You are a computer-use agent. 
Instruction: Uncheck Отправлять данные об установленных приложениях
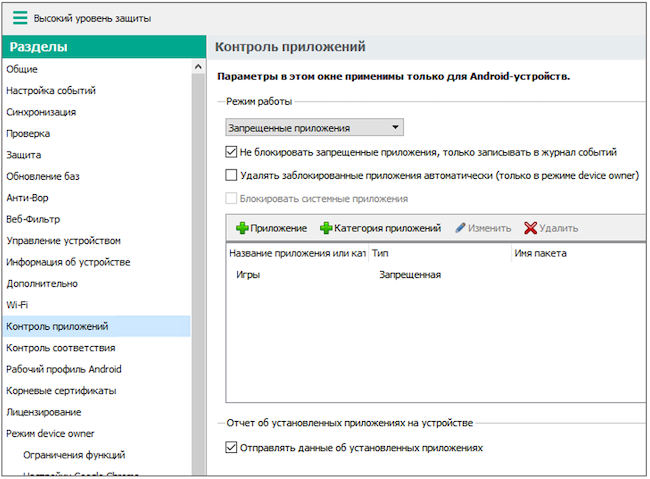coord(231,447)
